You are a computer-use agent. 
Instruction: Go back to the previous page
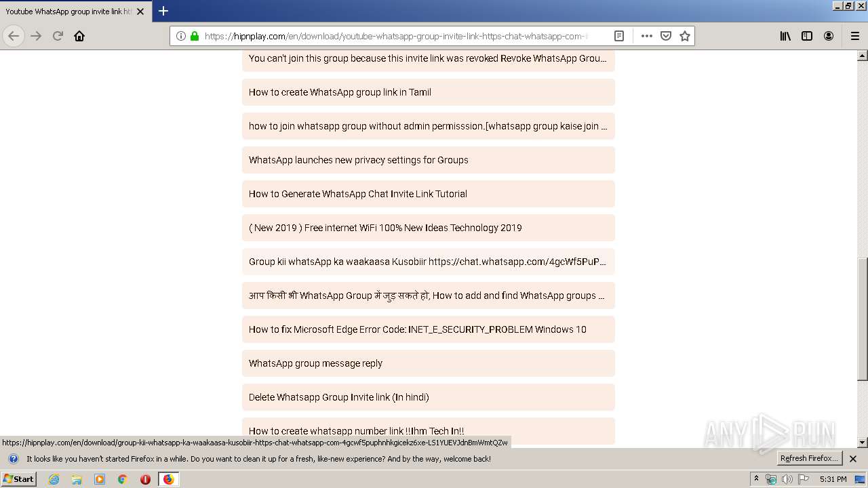click(14, 36)
